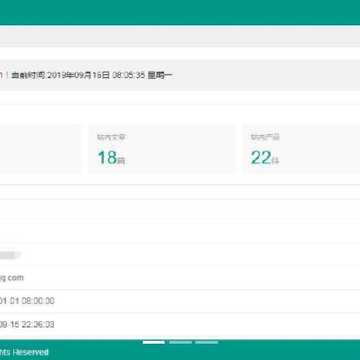Click the row text ending in q.com
Viewport: 360px width, 360px height.
click(x=12, y=278)
